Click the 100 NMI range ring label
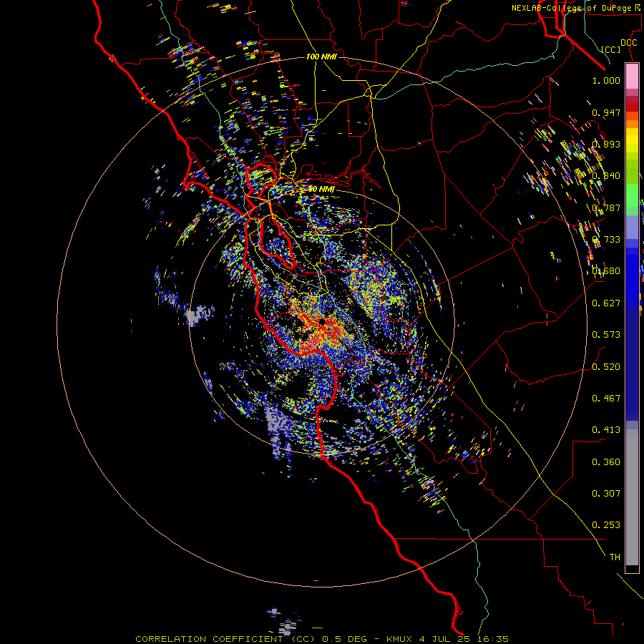 tap(321, 57)
